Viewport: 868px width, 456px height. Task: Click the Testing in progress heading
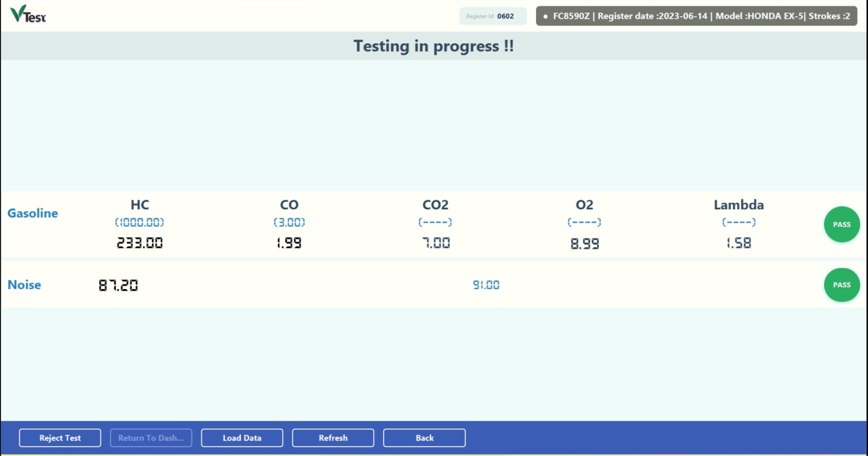pyautogui.click(x=434, y=46)
